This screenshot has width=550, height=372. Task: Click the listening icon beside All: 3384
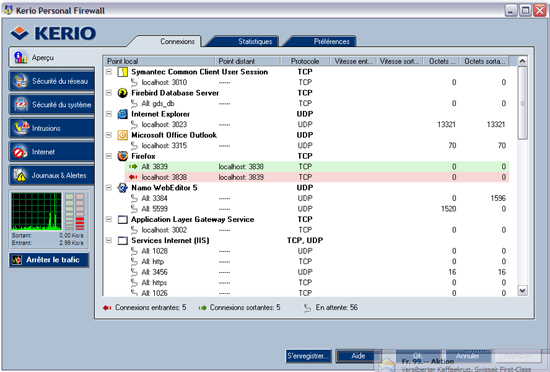[134, 198]
